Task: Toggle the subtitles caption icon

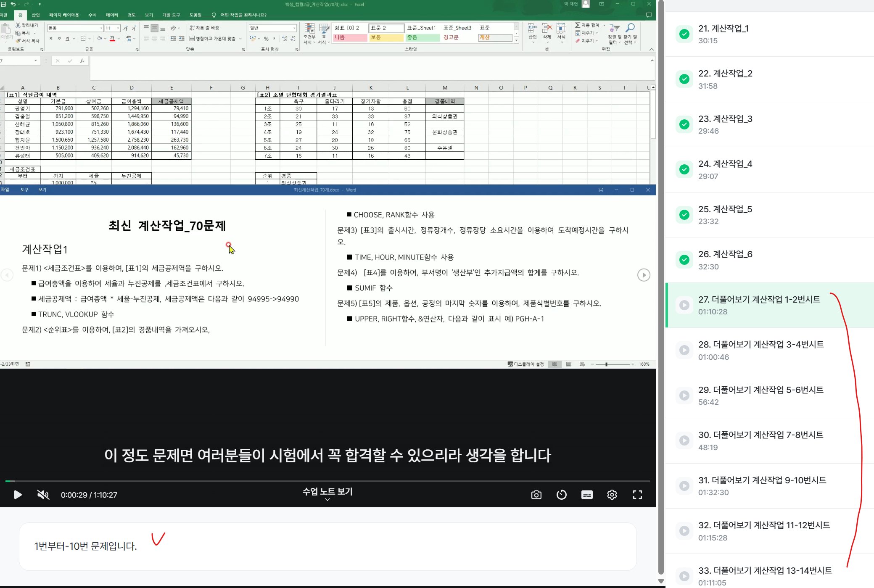Action: pos(587,495)
